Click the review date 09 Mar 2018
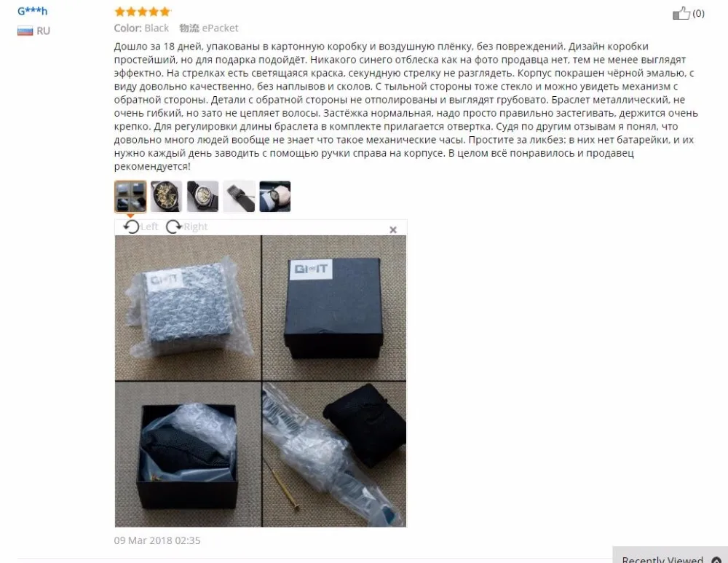 click(x=157, y=540)
